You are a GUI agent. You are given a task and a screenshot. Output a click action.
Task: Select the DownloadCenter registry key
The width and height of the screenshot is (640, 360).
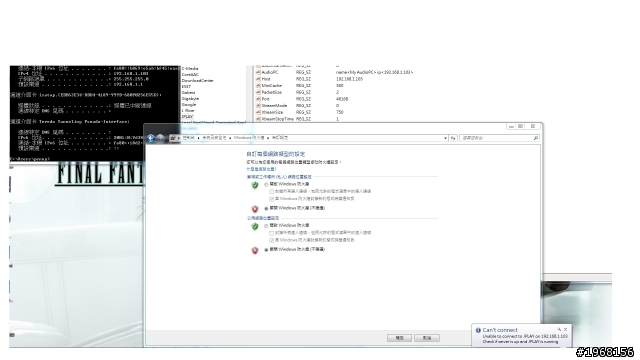198,81
